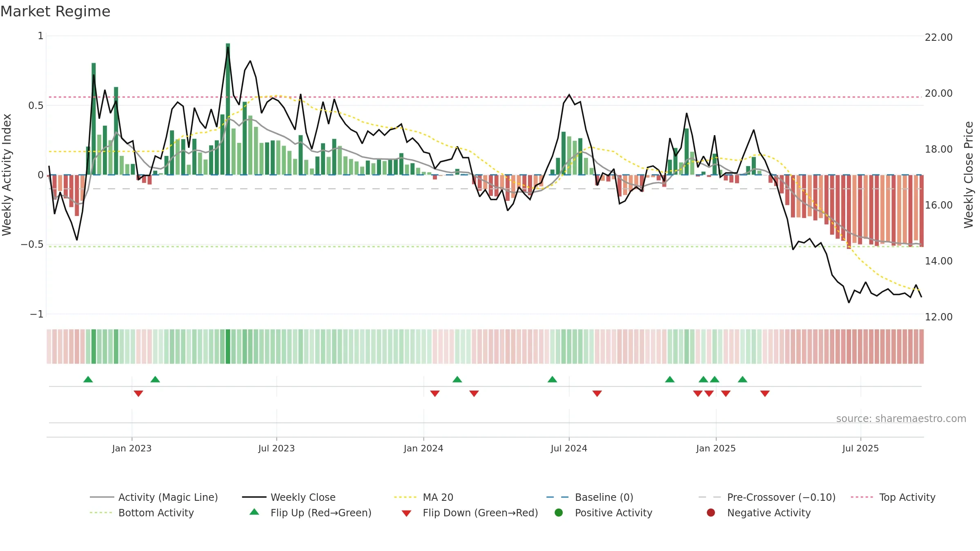Screen dimensions: 980x551
Task: Click the darkest green cell in the regime strip
Action: (x=228, y=347)
